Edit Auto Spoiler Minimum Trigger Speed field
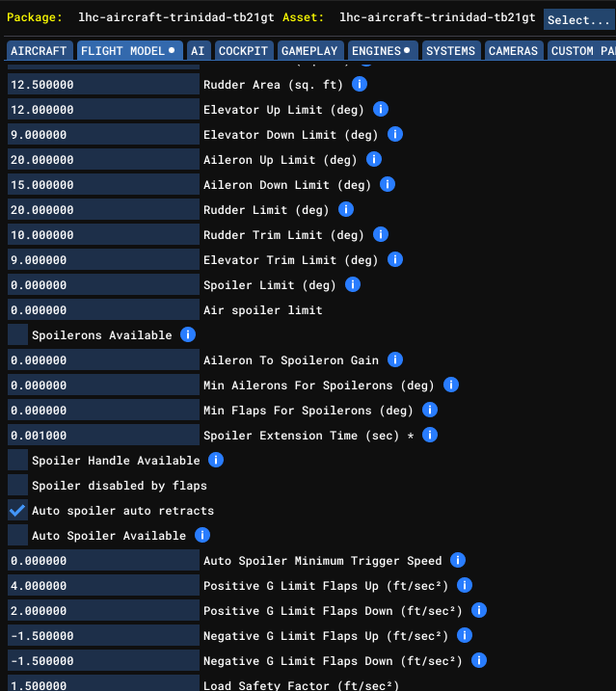 103,561
